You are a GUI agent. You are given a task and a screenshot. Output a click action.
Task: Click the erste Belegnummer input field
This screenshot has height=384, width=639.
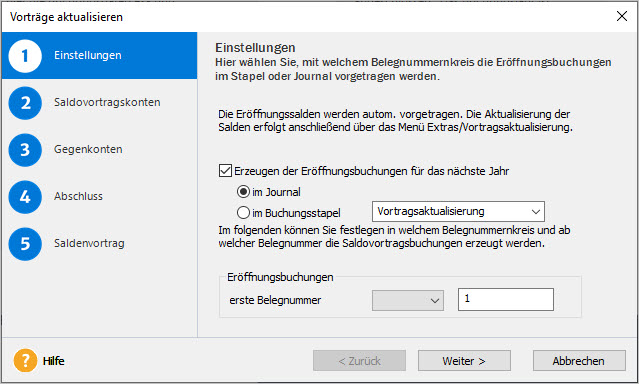click(x=506, y=299)
